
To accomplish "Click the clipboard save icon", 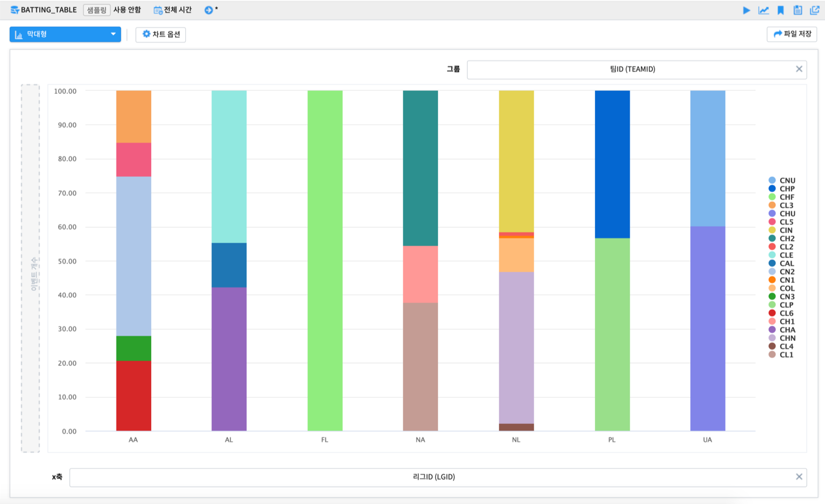I will 798,10.
